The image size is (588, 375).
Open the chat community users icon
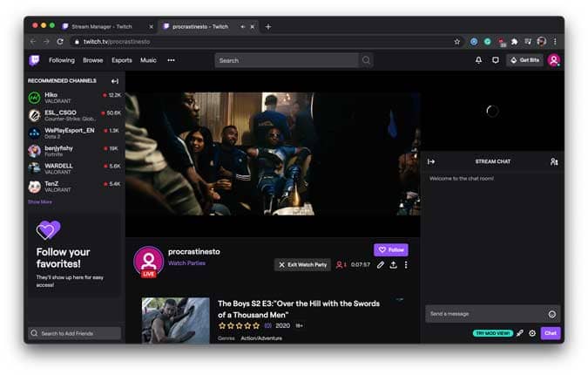point(554,161)
